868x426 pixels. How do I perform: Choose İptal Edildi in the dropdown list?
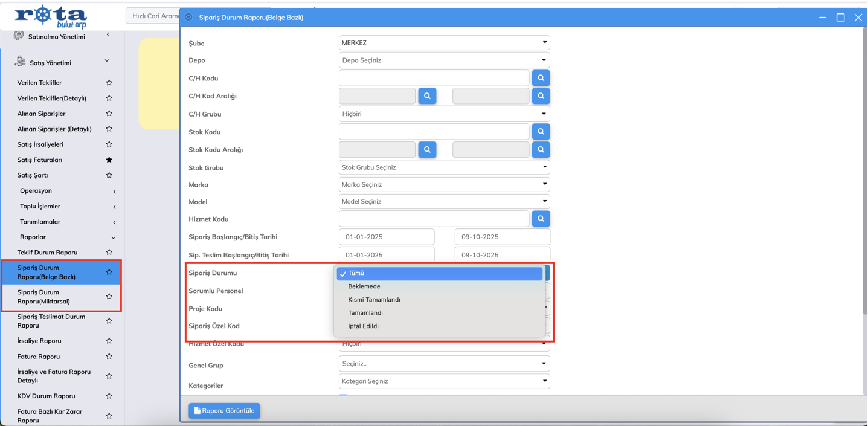click(364, 326)
